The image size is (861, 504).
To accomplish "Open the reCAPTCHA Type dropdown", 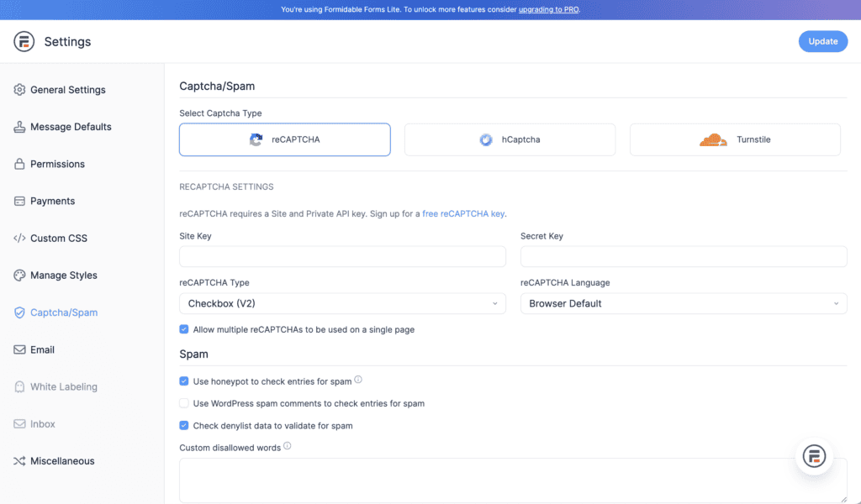I will [x=343, y=303].
